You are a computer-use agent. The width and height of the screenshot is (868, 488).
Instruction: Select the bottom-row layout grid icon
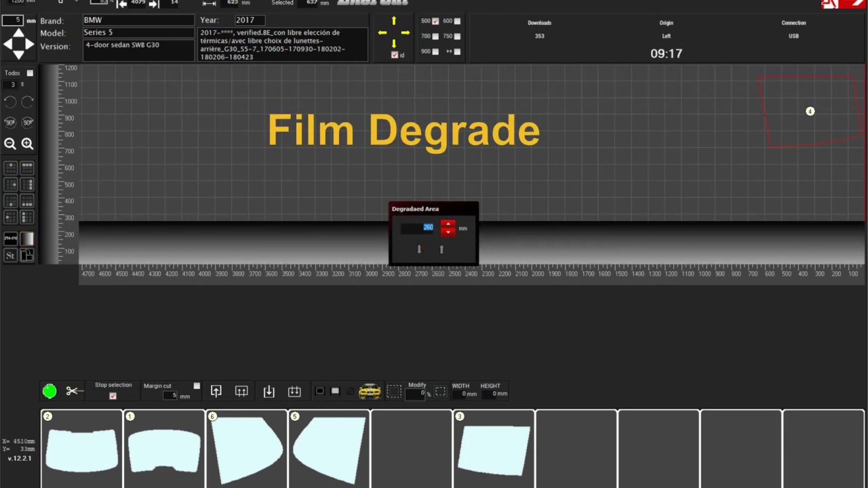pyautogui.click(x=27, y=201)
